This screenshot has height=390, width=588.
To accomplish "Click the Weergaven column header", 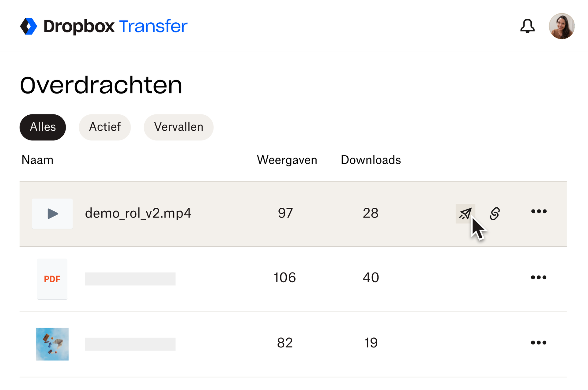I will pos(287,160).
